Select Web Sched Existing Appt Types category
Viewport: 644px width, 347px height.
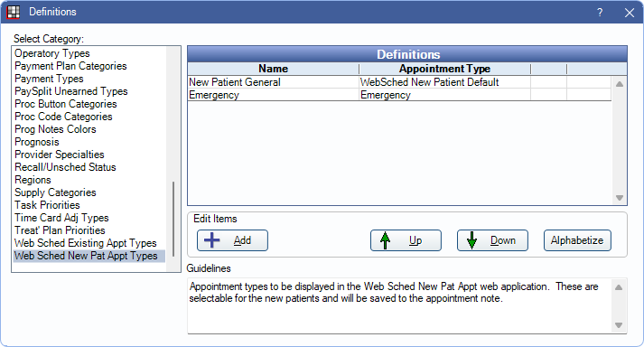86,243
